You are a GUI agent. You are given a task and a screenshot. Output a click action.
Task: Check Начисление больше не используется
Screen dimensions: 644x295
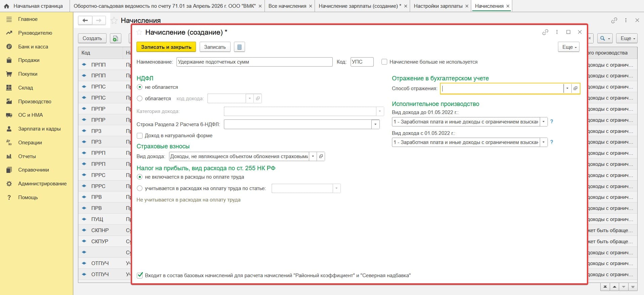pos(384,62)
